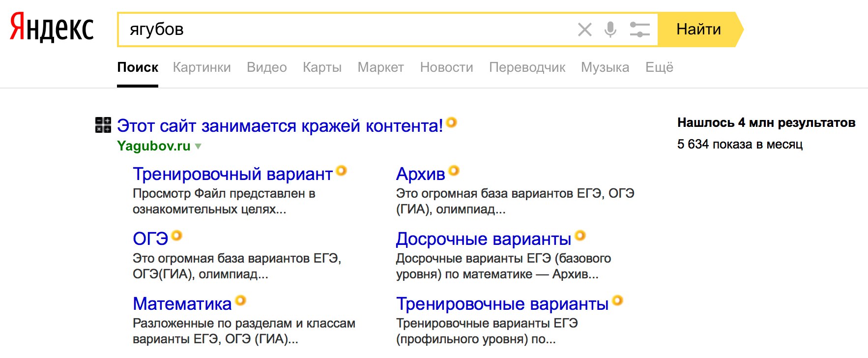Click snippet 'Досрочные варианты ЕГЭ (базового уровня)'
The image size is (868, 358).
click(x=503, y=266)
